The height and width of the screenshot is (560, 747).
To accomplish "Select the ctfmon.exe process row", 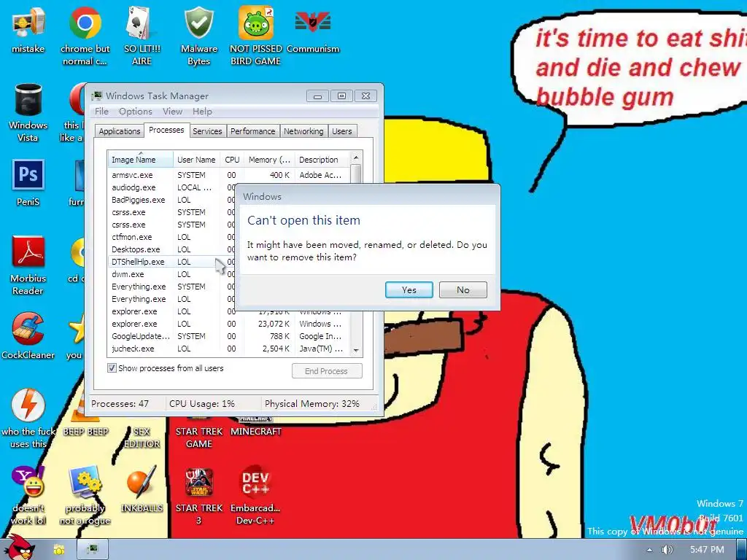I will point(171,237).
